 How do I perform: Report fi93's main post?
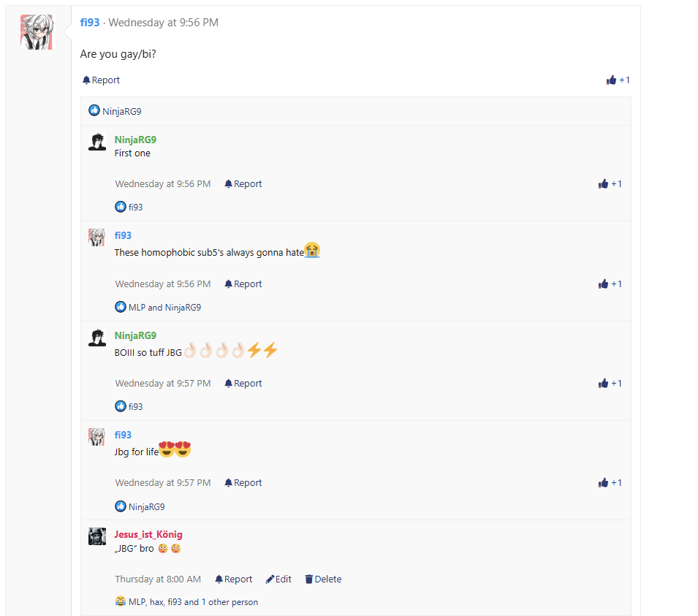pyautogui.click(x=101, y=80)
